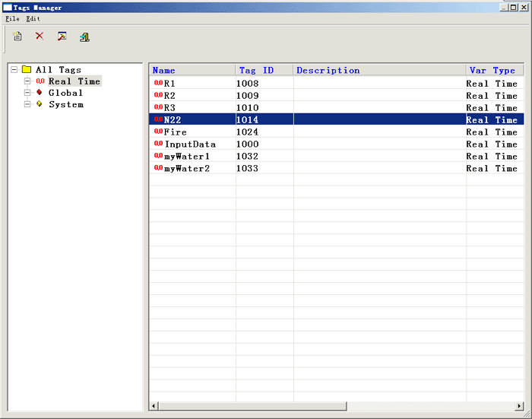Click the 0.0 icon of row myWater1
The height and width of the screenshot is (419, 532).
[x=158, y=156]
